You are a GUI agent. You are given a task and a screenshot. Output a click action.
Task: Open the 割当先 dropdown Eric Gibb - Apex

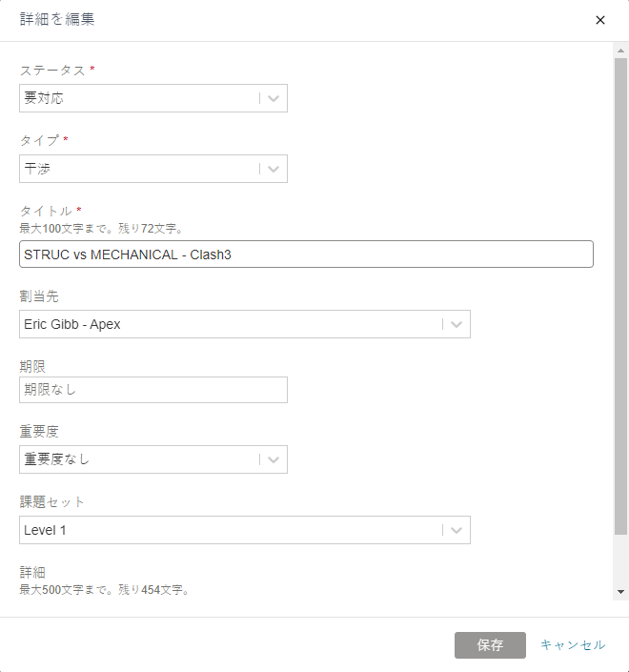[245, 324]
